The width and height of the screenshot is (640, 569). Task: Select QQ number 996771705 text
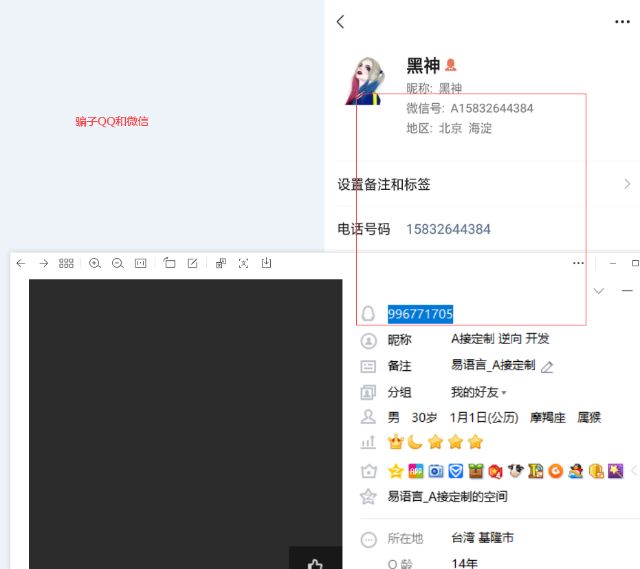click(x=420, y=314)
